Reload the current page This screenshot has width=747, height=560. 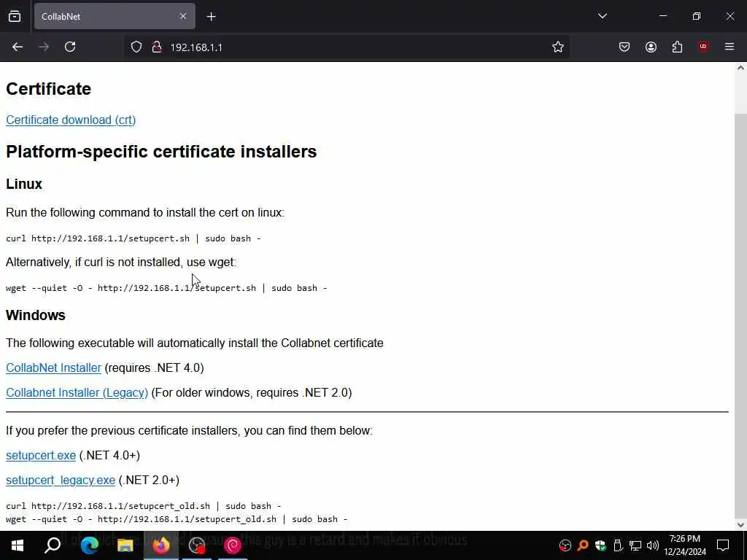tap(70, 47)
